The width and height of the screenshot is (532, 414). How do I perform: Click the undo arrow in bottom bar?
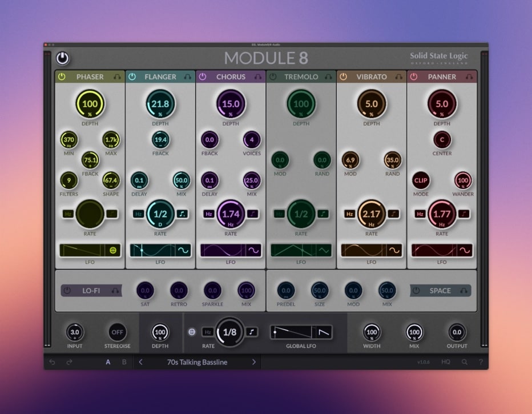click(x=53, y=362)
